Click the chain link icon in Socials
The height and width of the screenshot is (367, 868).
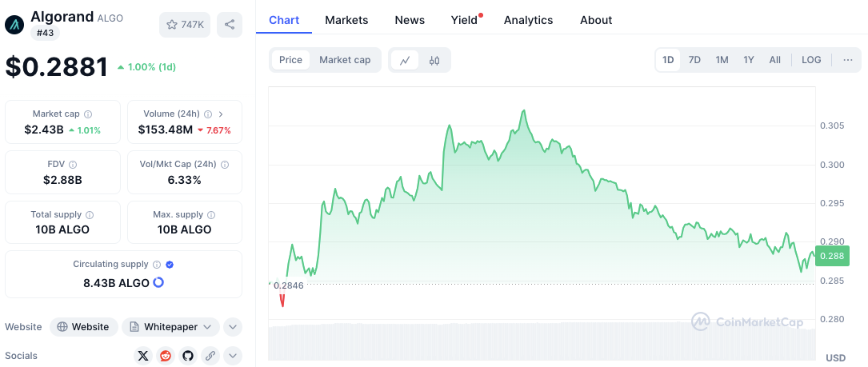coord(210,356)
